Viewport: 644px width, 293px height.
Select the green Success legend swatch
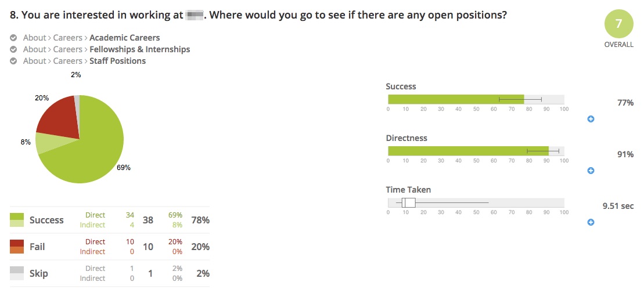tap(16, 220)
